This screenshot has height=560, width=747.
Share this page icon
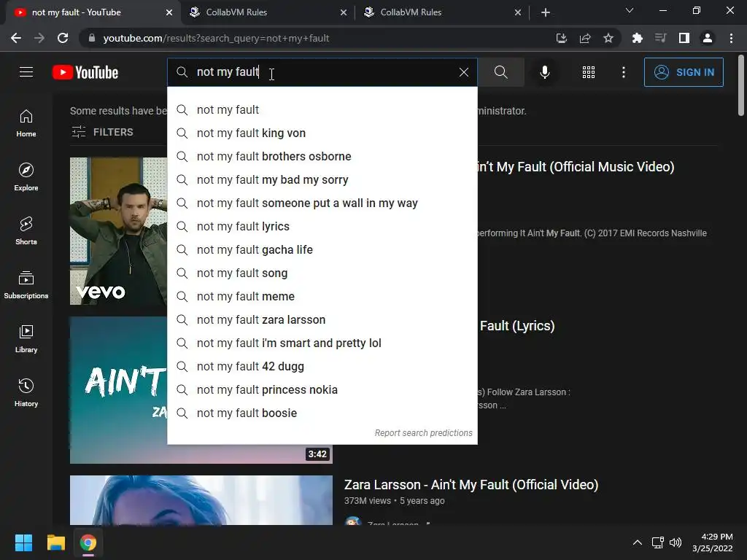coord(585,38)
